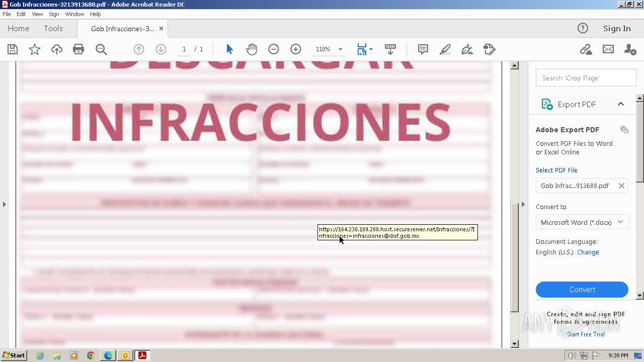The height and width of the screenshot is (362, 644).
Task: Click the document vertical scrollbar up arrow
Action: click(x=514, y=65)
